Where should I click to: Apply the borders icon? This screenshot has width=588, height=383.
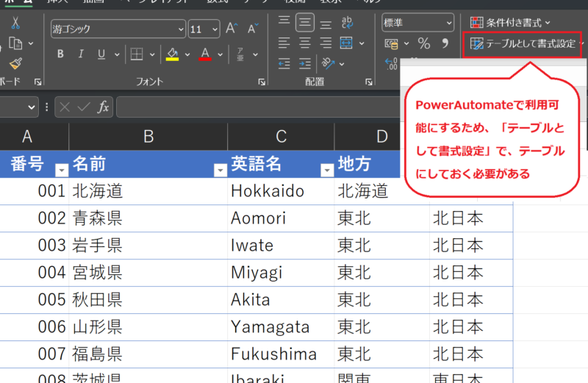(136, 54)
